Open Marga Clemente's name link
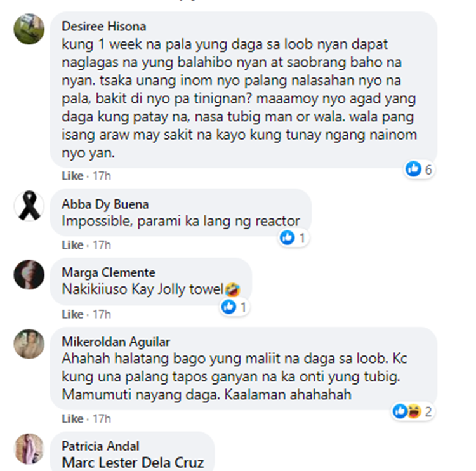 [x=109, y=273]
